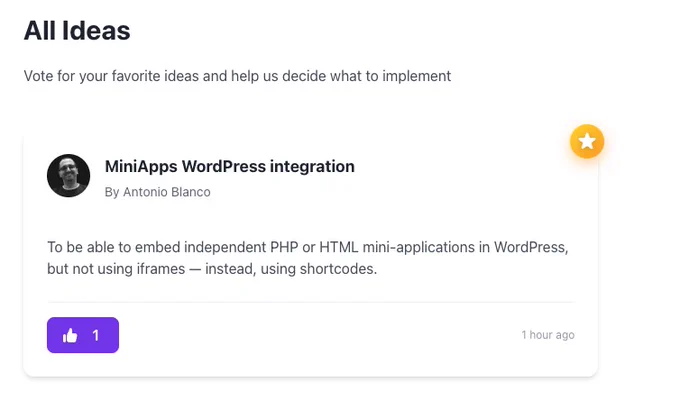This screenshot has height=409, width=680.
Task: Click the 'By' label before the author name
Action: (112, 193)
